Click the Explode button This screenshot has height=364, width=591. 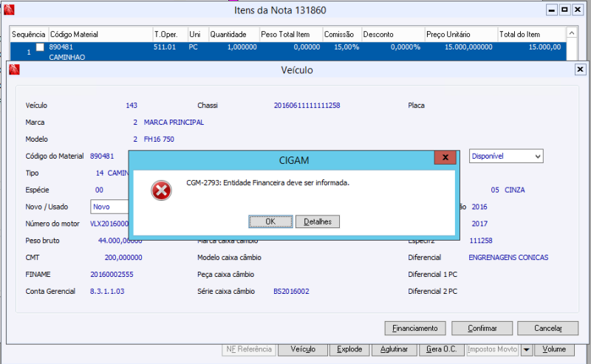tap(349, 349)
